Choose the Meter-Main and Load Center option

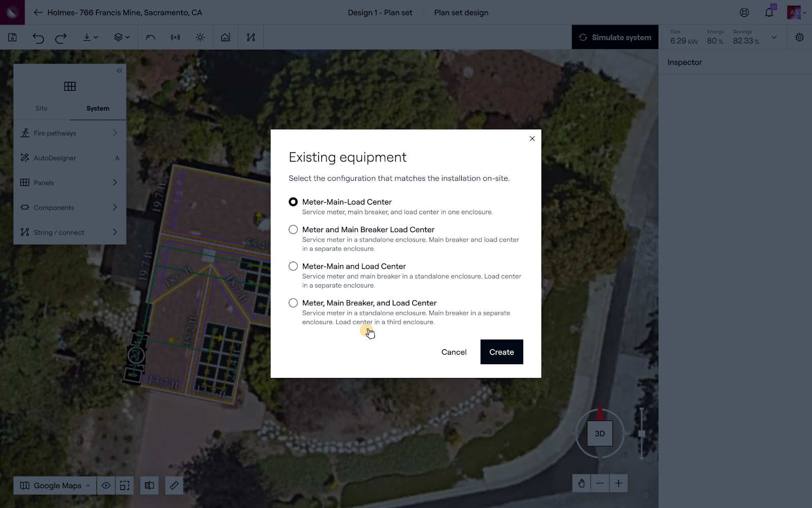point(293,266)
